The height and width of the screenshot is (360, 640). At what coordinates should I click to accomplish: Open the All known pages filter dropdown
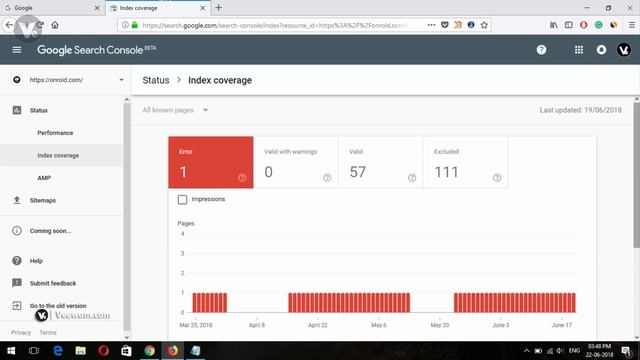(x=176, y=110)
